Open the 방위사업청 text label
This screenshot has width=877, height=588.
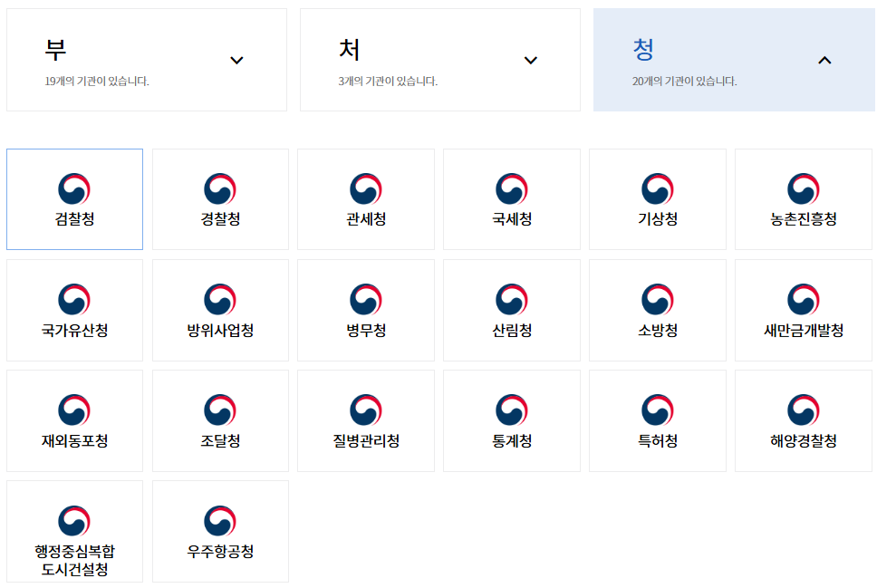(220, 330)
